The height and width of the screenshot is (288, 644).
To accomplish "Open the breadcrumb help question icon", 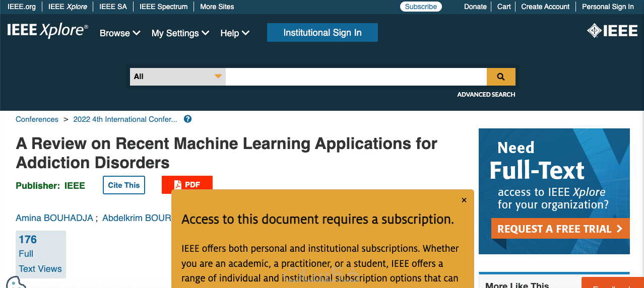I will (188, 119).
